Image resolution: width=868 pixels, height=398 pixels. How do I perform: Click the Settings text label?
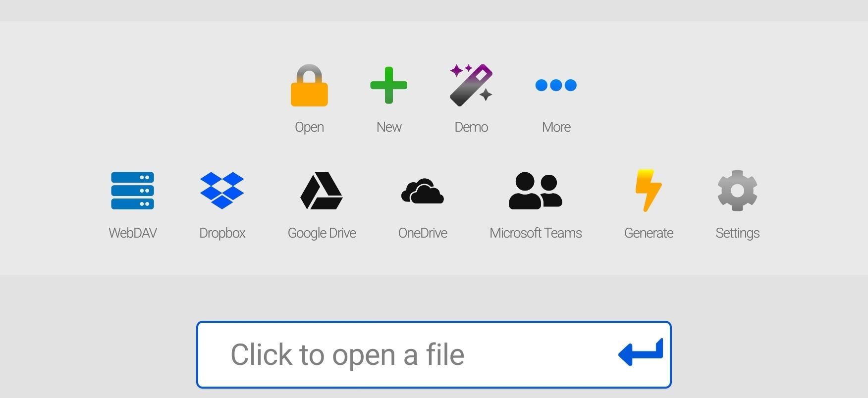pyautogui.click(x=737, y=233)
